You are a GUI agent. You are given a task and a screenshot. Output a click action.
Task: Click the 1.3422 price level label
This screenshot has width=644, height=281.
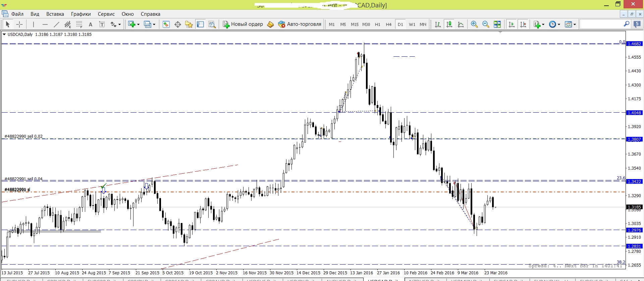click(634, 182)
